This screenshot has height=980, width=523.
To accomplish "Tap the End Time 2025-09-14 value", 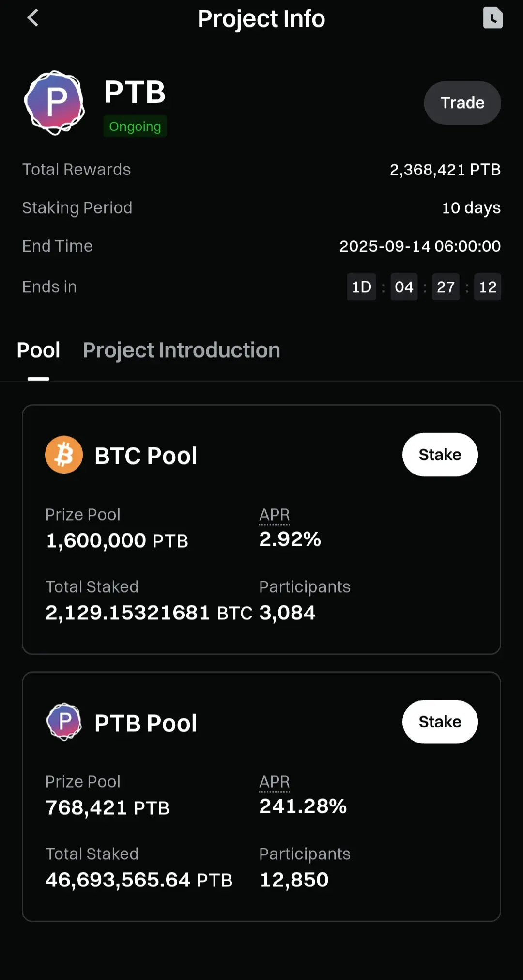I will (x=420, y=246).
